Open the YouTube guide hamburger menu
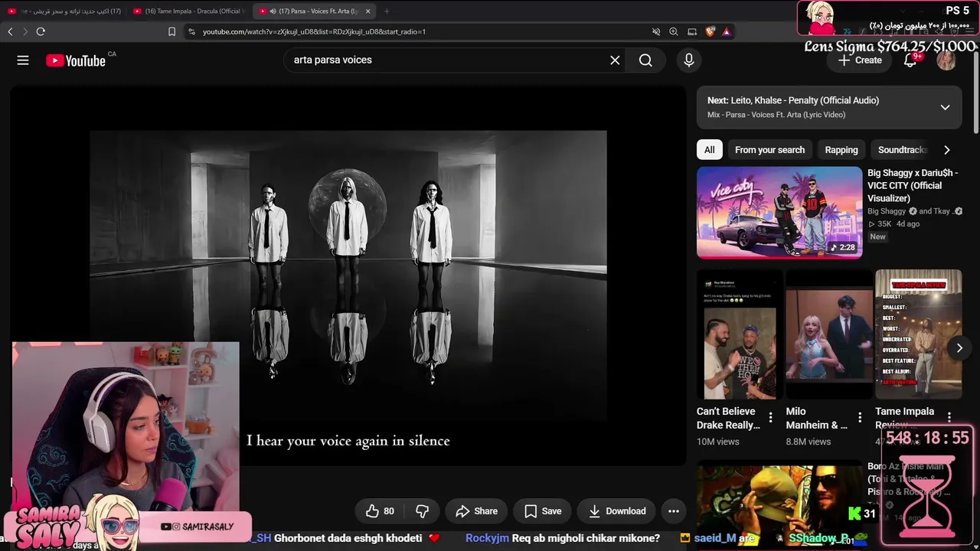The image size is (980, 551). (23, 60)
